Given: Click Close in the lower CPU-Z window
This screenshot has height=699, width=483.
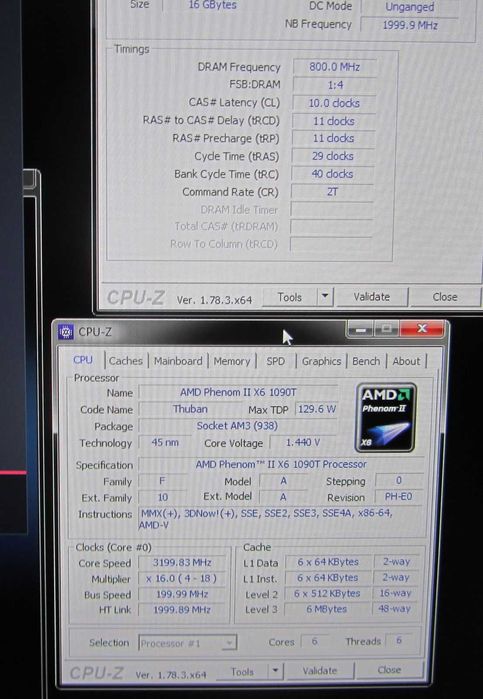Looking at the screenshot, I should pos(389,670).
